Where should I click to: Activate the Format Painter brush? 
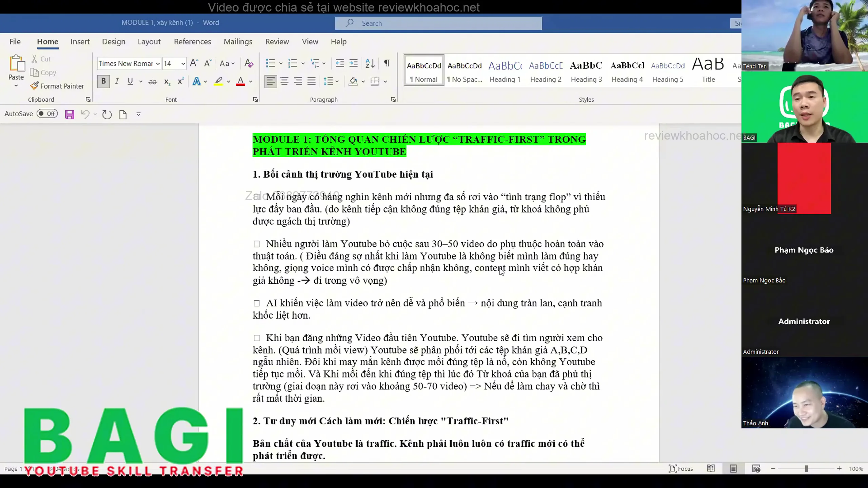coord(57,86)
